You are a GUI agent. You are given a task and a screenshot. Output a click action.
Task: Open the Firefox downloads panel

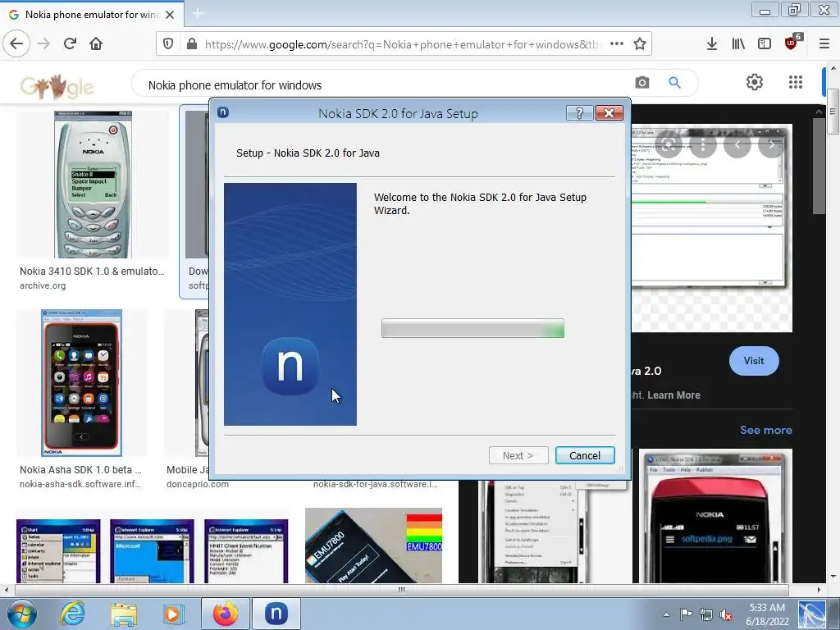coord(712,44)
